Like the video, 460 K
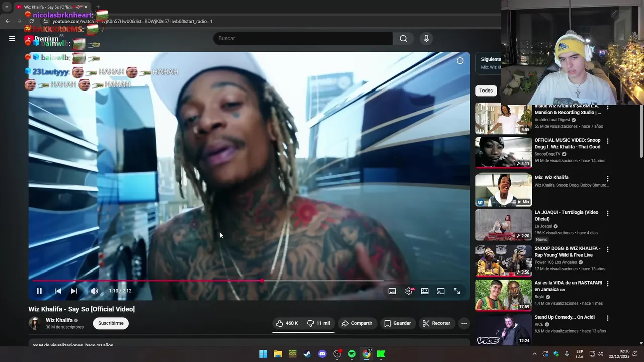This screenshot has height=362, width=644. click(x=287, y=323)
